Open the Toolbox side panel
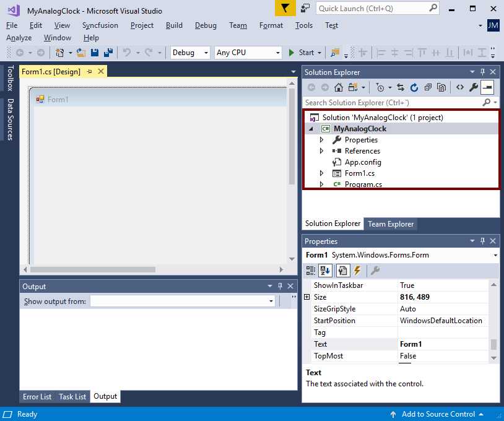The width and height of the screenshot is (504, 421). (11, 78)
